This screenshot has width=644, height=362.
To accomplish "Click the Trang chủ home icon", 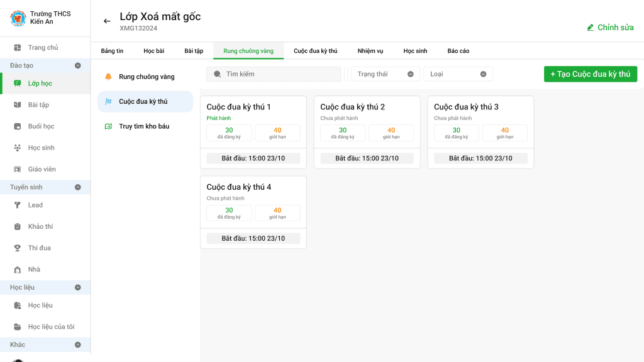I will 17,48.
